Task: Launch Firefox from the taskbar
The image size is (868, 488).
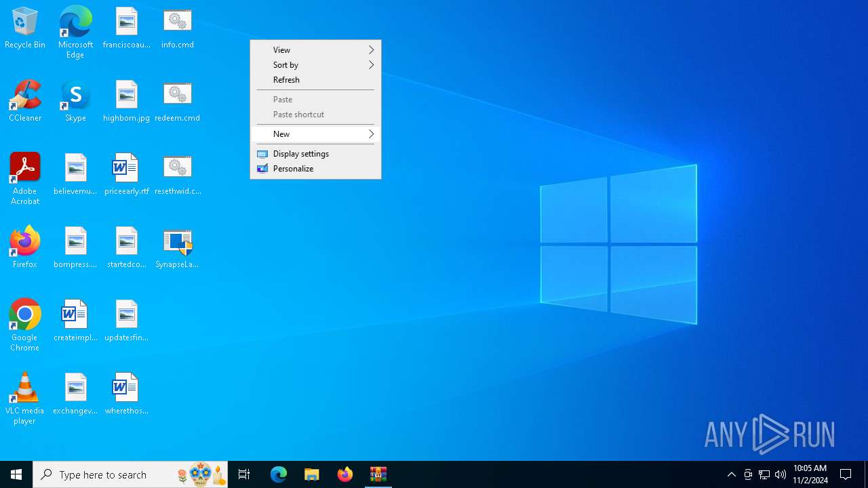Action: click(x=345, y=474)
